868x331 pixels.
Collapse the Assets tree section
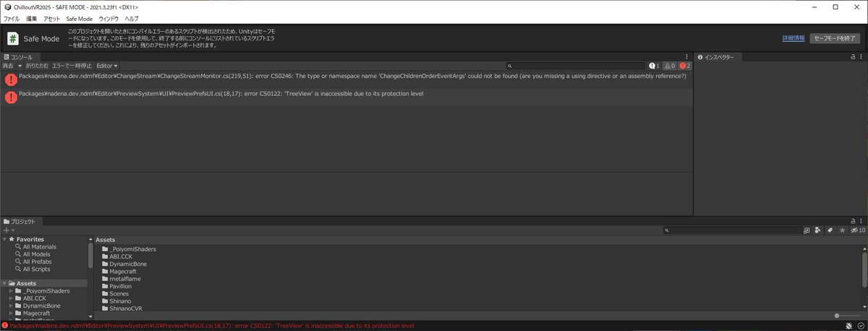coord(4,283)
